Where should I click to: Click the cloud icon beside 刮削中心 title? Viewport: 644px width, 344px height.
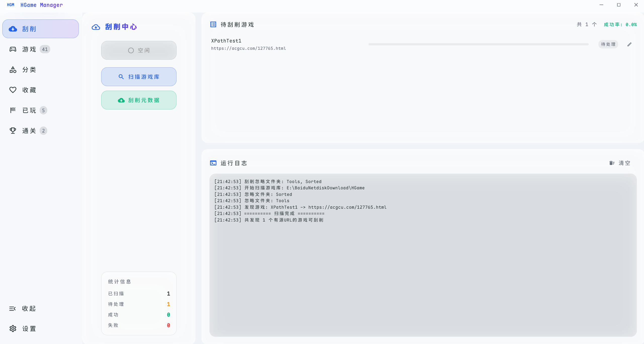tap(96, 27)
